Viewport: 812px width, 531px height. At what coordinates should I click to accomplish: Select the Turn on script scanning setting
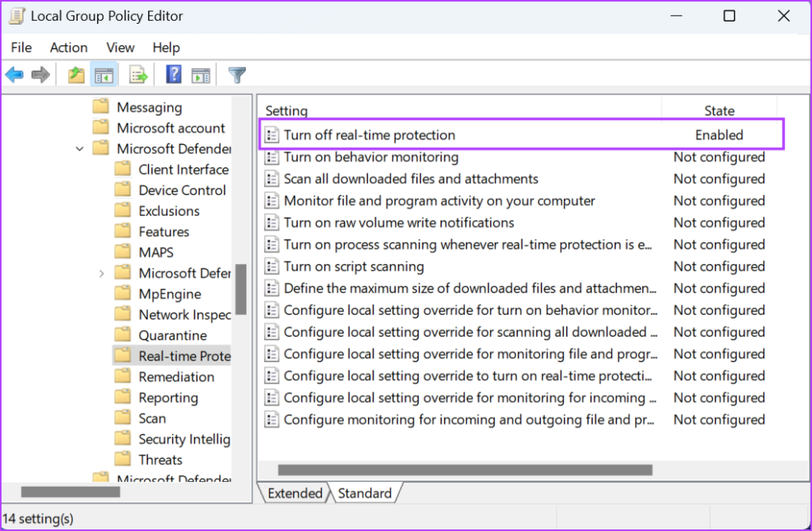click(354, 266)
